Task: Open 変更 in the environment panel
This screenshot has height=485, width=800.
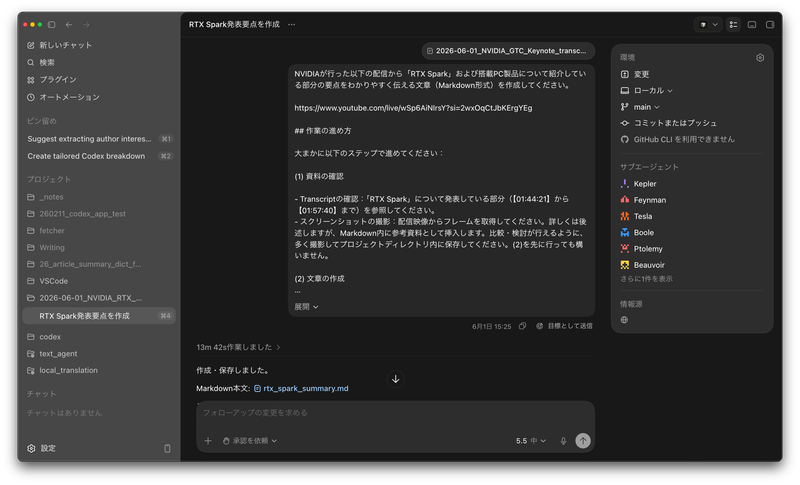Action: tap(635, 74)
